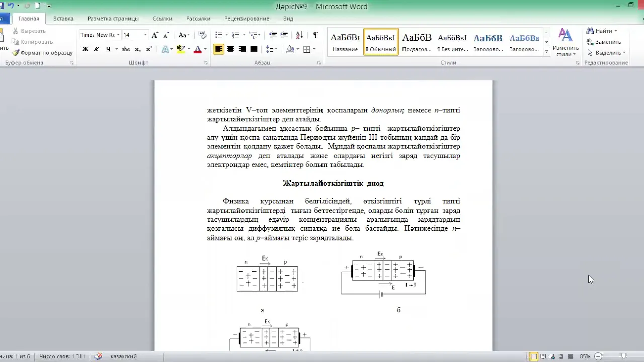This screenshot has width=644, height=362.
Task: Open Изменить стили button
Action: 566,42
